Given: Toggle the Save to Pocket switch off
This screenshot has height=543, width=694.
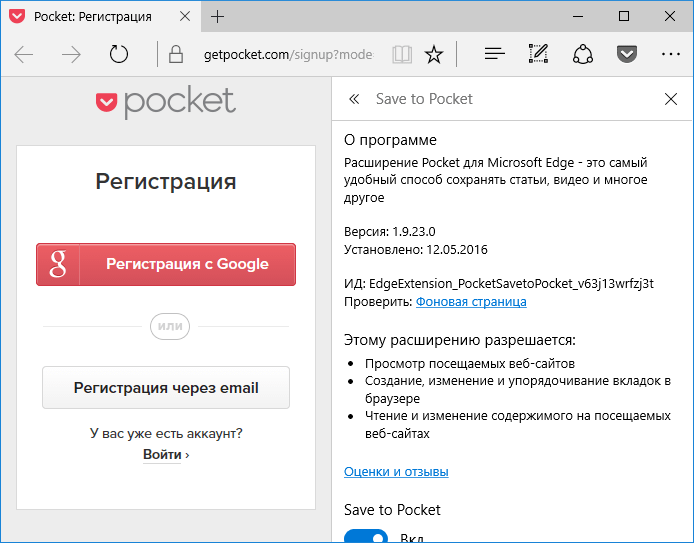Looking at the screenshot, I should point(366,536).
